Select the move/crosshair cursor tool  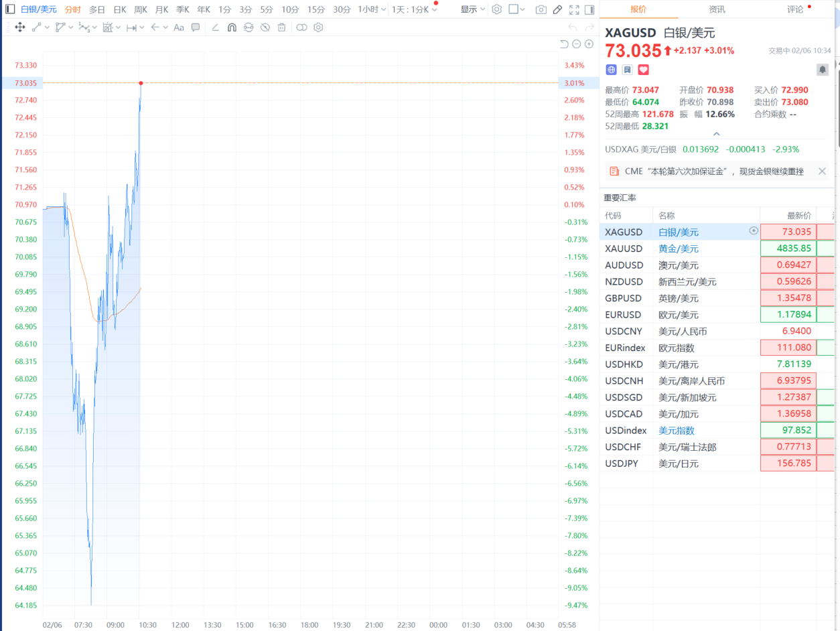19,27
